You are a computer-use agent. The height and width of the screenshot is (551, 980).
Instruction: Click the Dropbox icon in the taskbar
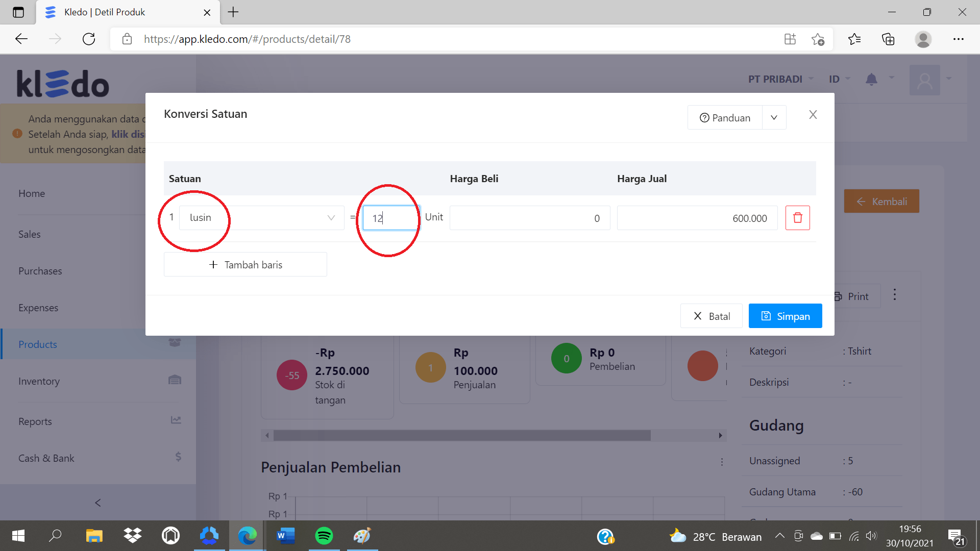coord(133,536)
